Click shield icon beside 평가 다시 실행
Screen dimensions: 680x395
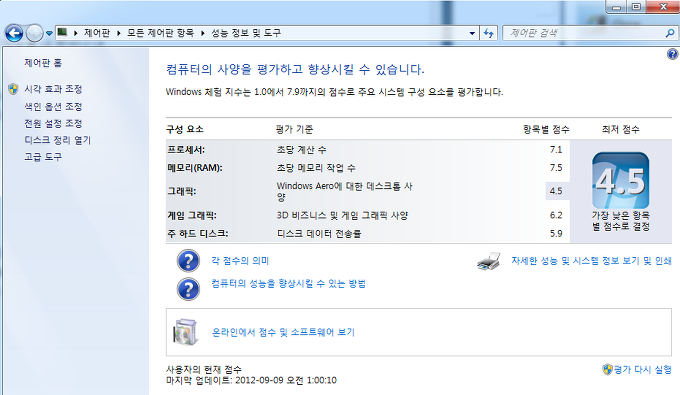tap(607, 369)
